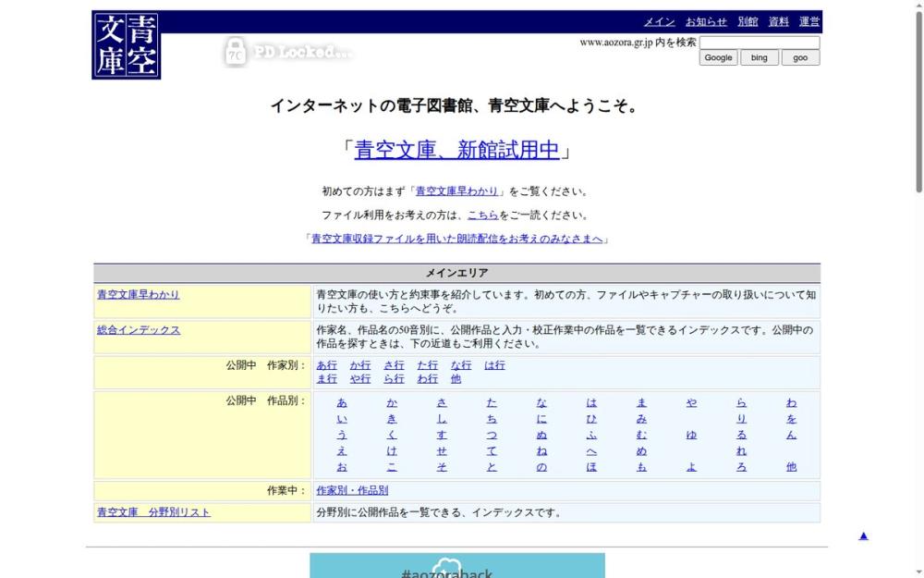Click the Aozora Bunko logo
The width and height of the screenshot is (924, 578).
(126, 44)
